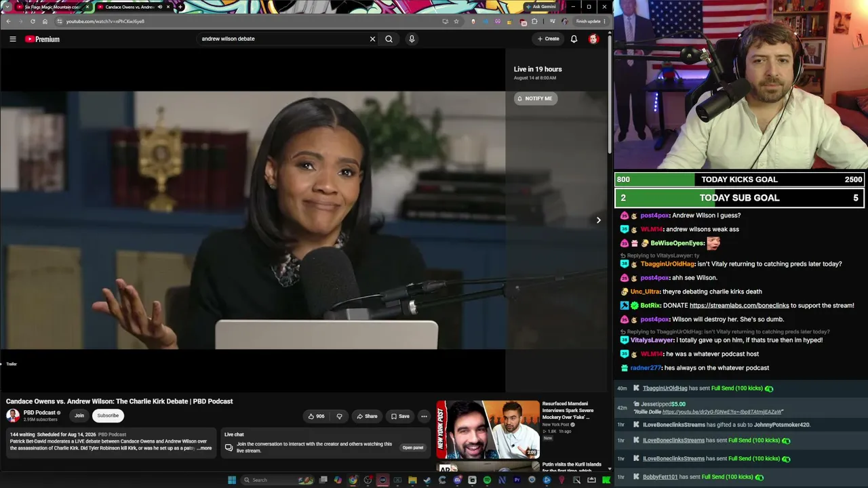This screenshot has height=488, width=868.
Task: Switch to the Six Flags Magic Mountain tab
Action: point(52,7)
